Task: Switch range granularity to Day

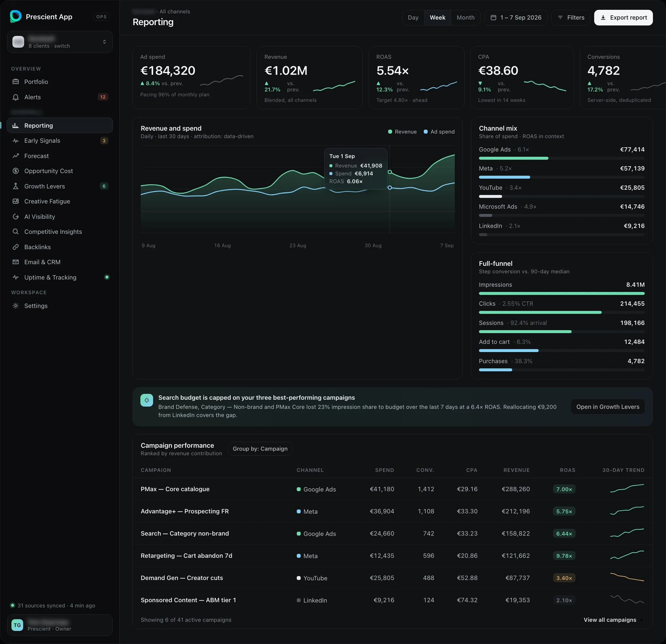Action: tap(413, 18)
